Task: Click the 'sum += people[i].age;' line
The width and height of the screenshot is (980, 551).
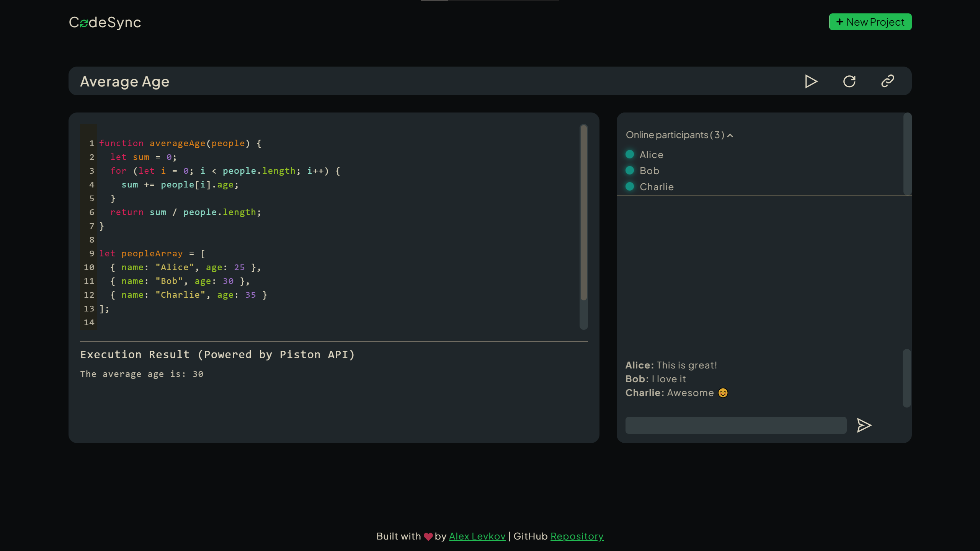Action: tap(180, 184)
